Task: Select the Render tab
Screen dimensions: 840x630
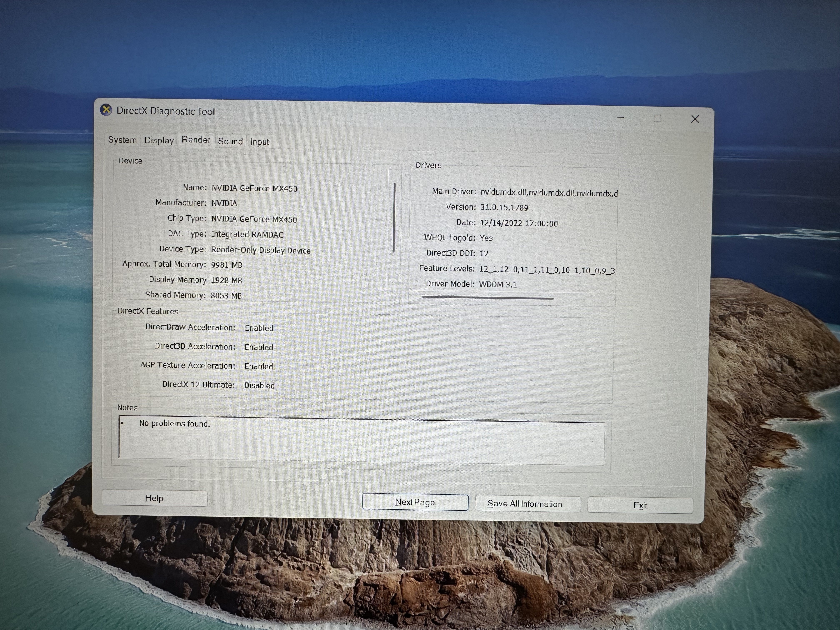Action: pyautogui.click(x=196, y=140)
